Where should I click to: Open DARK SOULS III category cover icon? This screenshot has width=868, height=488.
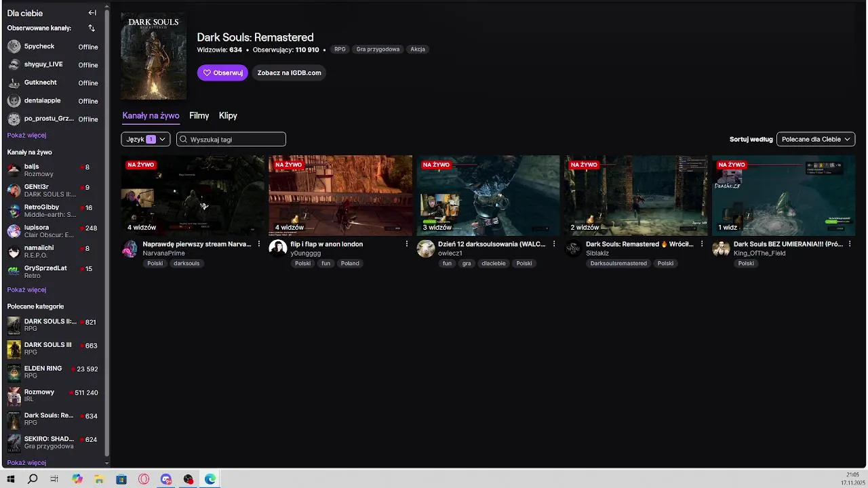(x=14, y=349)
